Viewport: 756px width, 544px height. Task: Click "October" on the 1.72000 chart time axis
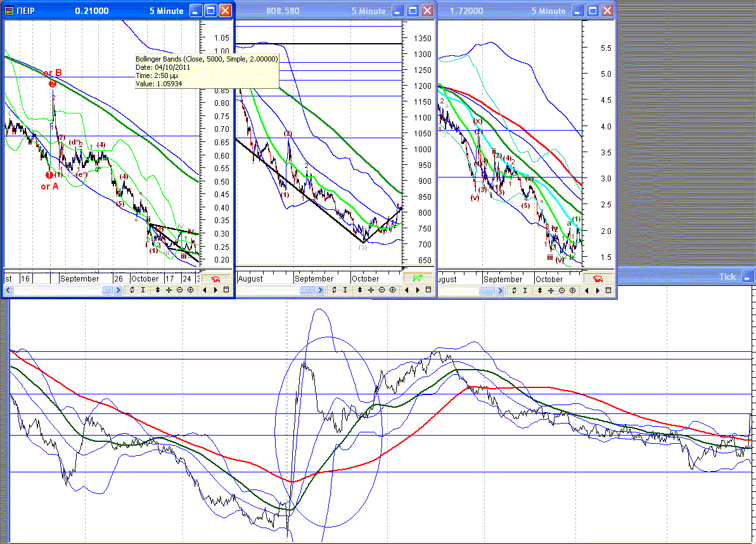pos(549,279)
